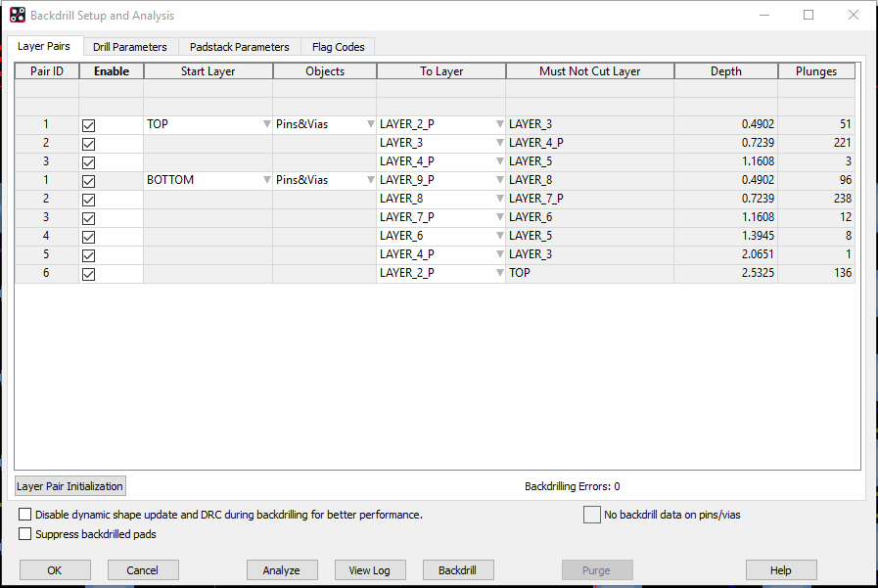Toggle Enable for the LAYER_6 to LAYER_5 row
Viewport: 878px width, 588px height.
point(88,237)
